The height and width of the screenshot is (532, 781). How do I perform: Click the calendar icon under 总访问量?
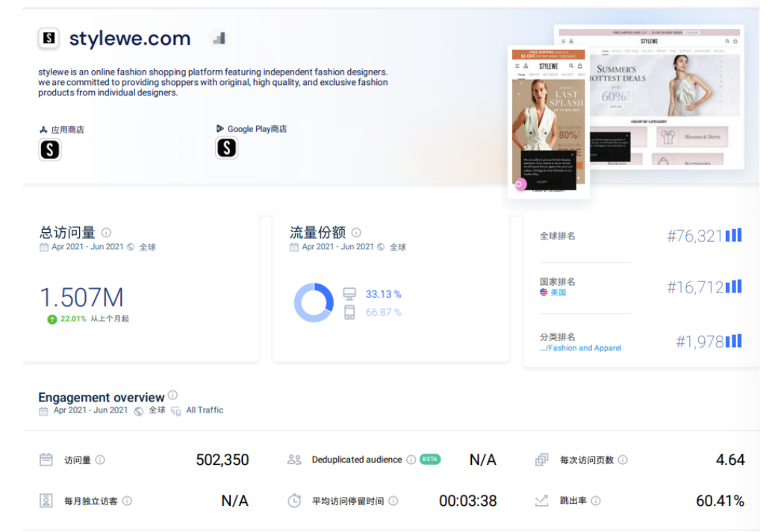[x=43, y=247]
